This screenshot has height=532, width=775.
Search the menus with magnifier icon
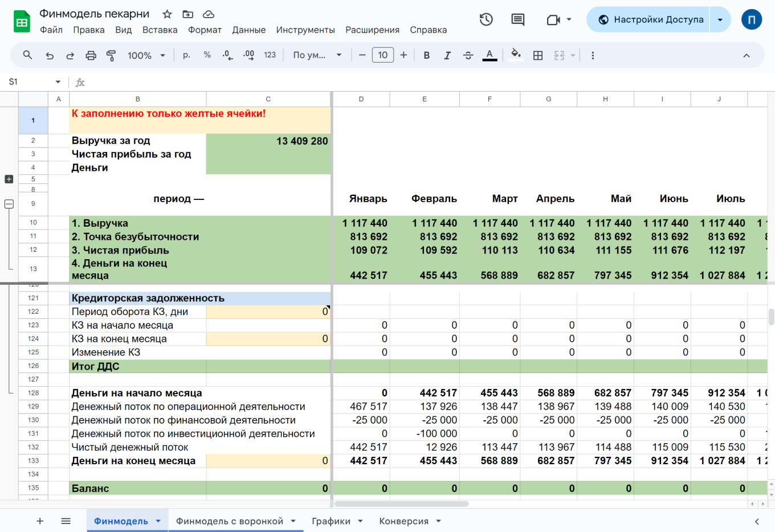click(x=27, y=55)
